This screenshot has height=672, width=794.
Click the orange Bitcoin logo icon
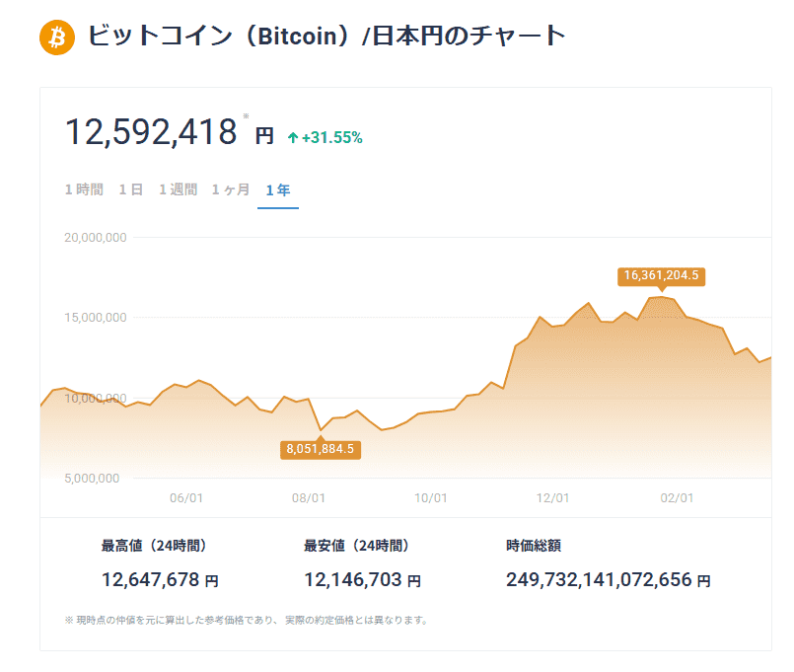tap(57, 37)
